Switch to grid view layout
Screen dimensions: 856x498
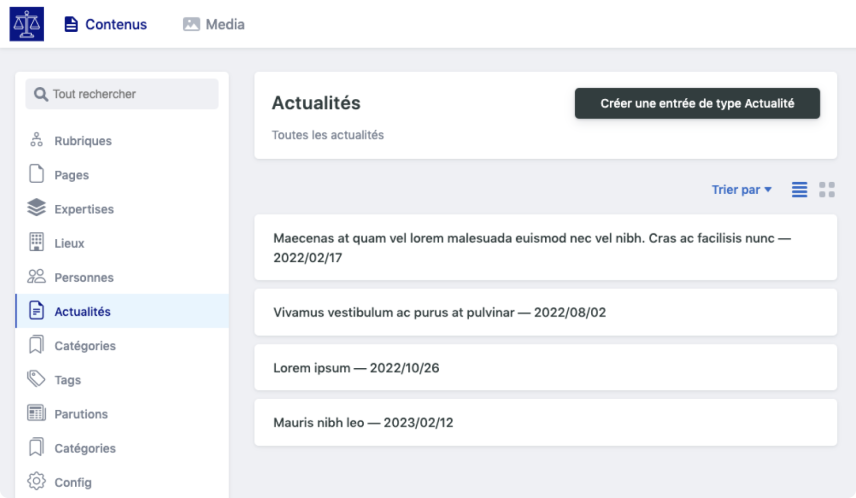[x=827, y=189]
